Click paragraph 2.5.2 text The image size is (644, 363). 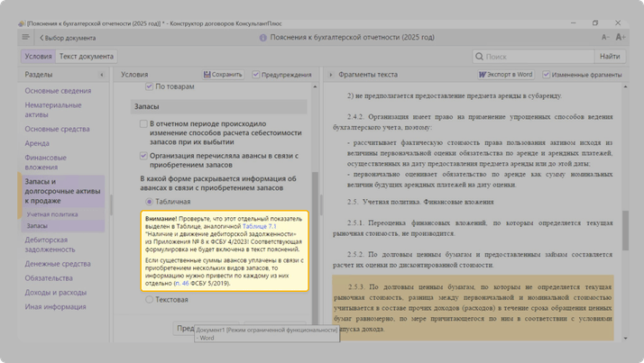click(473, 259)
